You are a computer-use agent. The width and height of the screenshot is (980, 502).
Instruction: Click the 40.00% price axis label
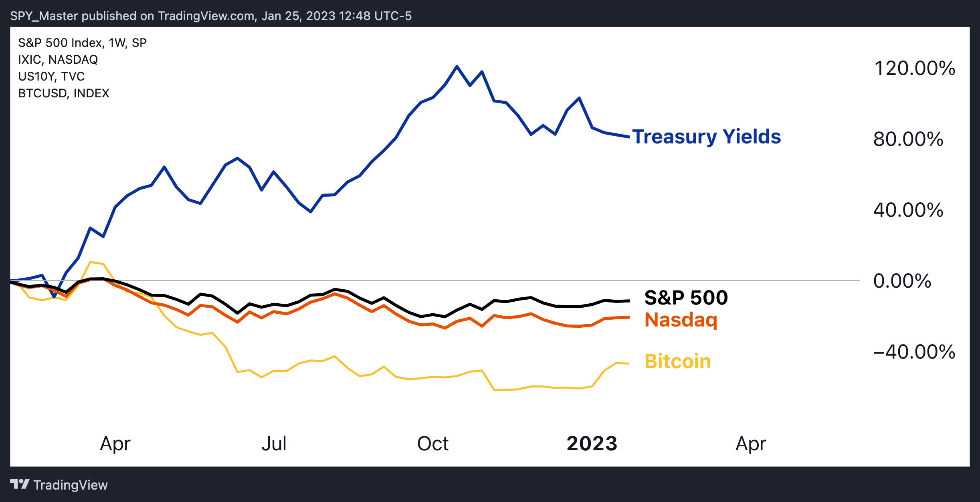[x=908, y=210]
